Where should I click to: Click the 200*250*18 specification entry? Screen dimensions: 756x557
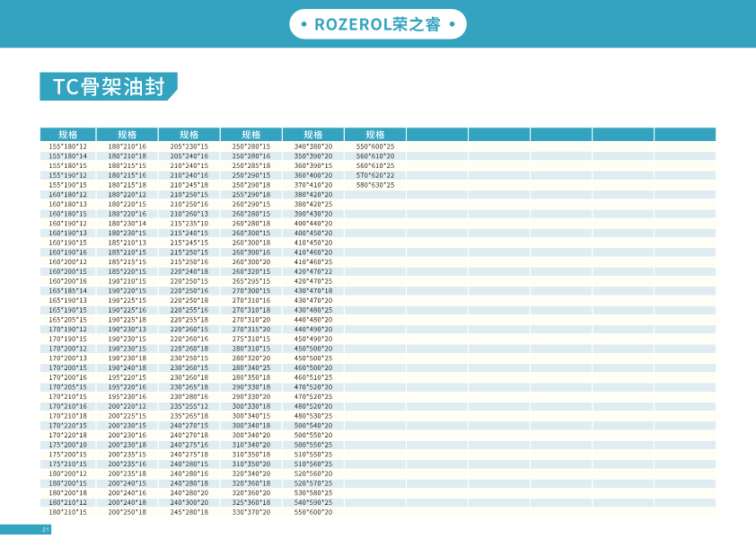click(127, 512)
